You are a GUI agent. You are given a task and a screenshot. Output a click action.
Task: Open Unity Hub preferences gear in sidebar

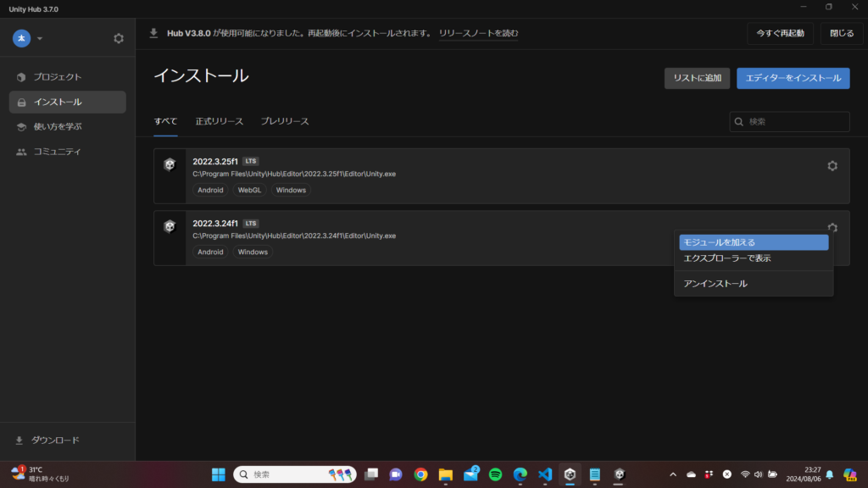119,38
